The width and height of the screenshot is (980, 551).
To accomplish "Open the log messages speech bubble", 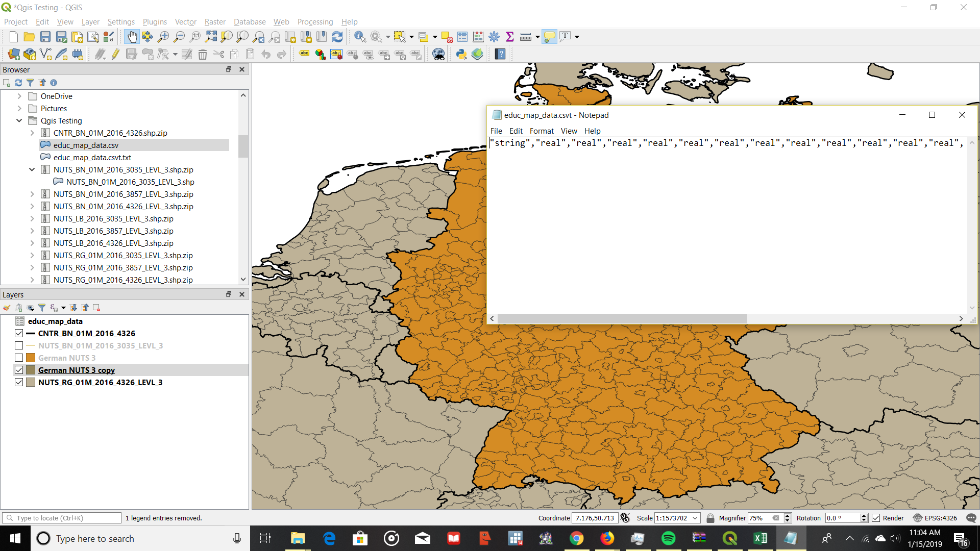I will pyautogui.click(x=971, y=518).
